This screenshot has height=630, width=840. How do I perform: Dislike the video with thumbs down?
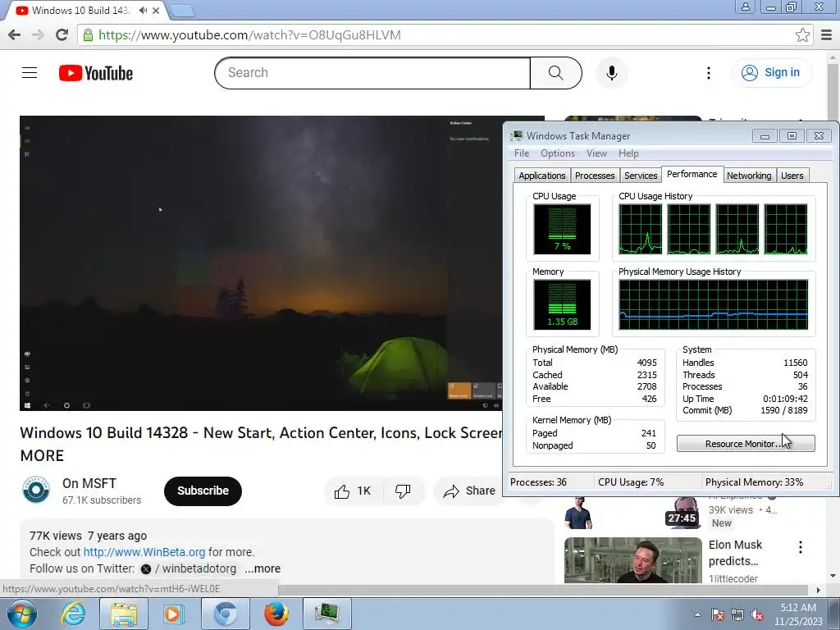tap(403, 491)
